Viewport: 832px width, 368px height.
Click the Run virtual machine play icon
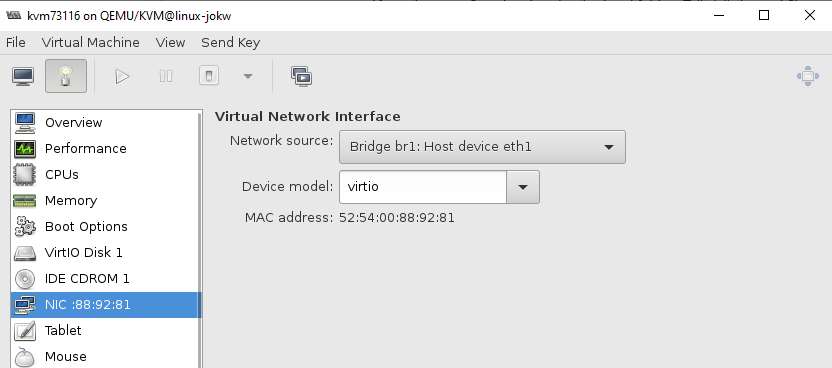click(122, 76)
